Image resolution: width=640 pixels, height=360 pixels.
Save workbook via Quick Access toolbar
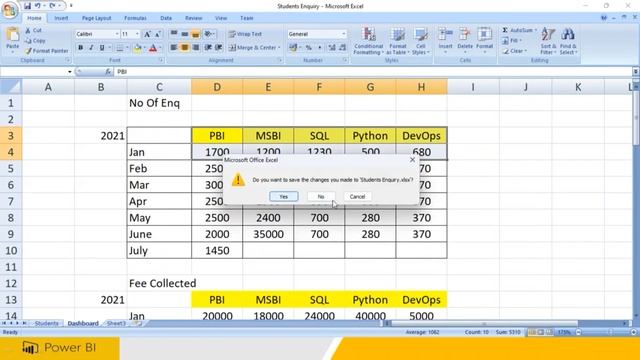[27, 6]
